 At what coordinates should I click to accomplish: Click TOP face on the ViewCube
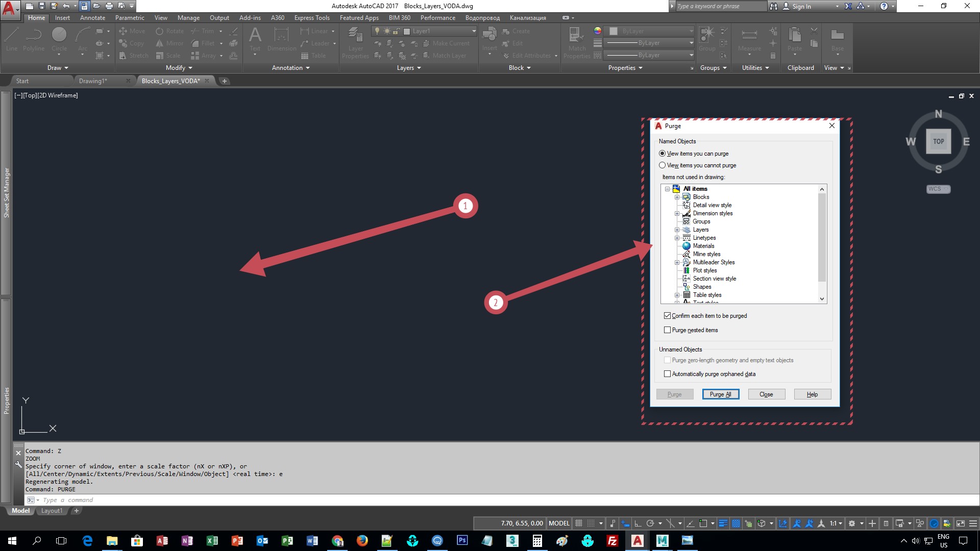pyautogui.click(x=938, y=142)
